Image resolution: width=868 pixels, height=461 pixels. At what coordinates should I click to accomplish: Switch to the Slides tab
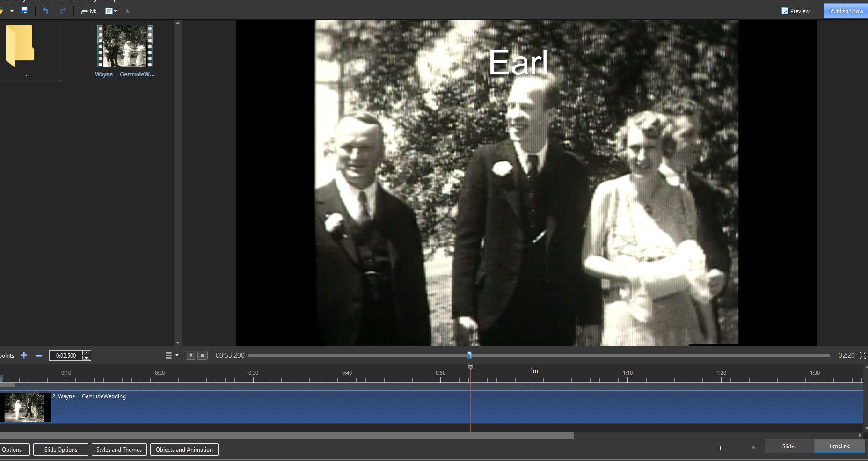point(789,446)
